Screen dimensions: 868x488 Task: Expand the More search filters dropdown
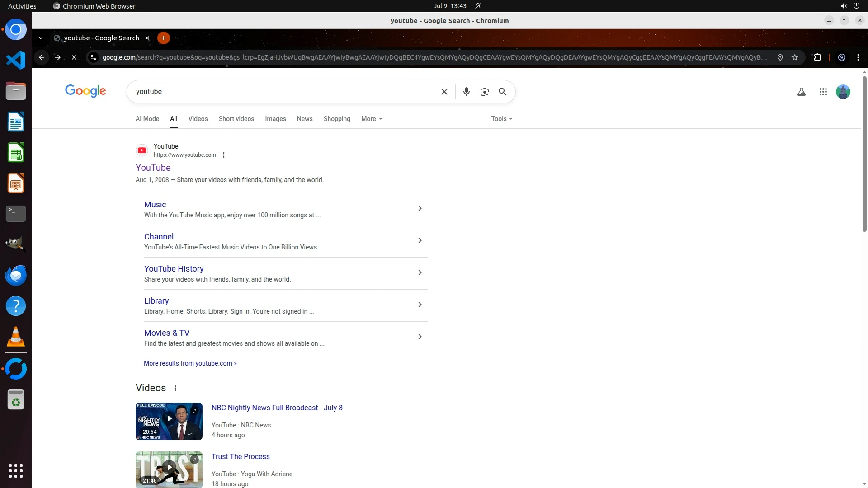pyautogui.click(x=372, y=119)
